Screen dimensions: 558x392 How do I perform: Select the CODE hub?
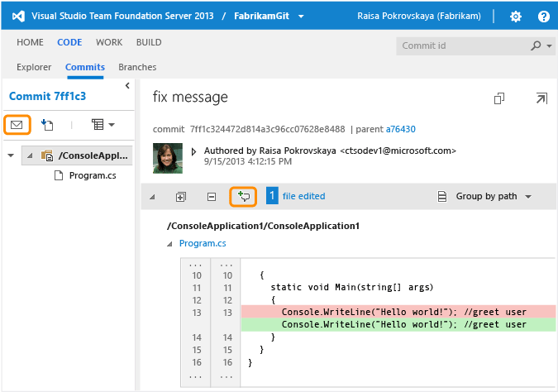69,42
